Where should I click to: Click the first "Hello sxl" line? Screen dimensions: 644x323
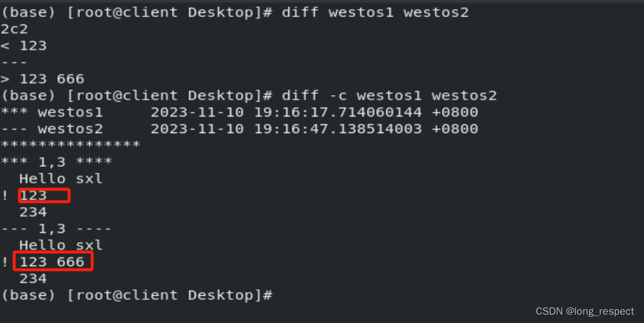(x=61, y=178)
